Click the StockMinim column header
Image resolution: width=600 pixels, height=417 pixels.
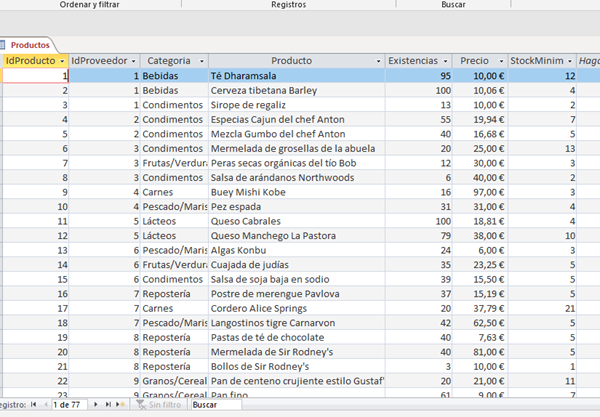pyautogui.click(x=538, y=61)
